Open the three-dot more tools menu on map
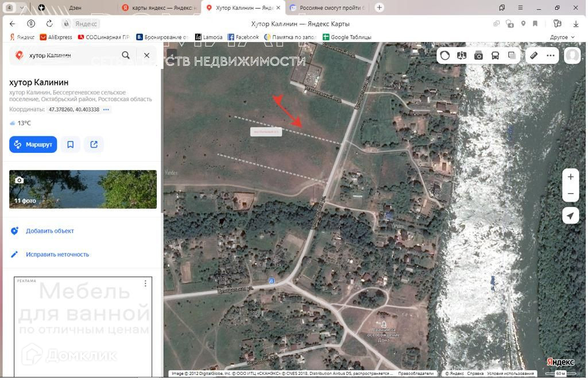The height and width of the screenshot is (380, 588). click(x=550, y=56)
